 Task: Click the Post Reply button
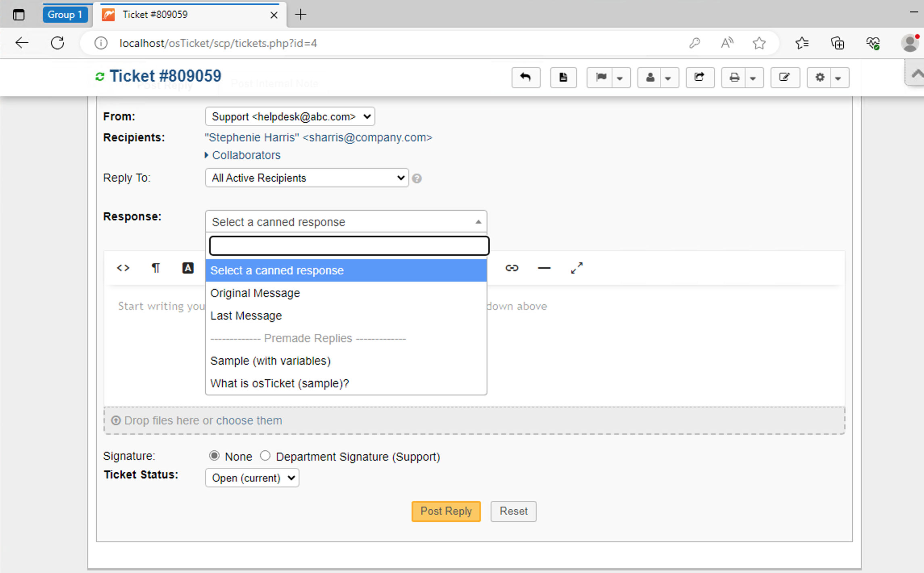click(x=446, y=511)
